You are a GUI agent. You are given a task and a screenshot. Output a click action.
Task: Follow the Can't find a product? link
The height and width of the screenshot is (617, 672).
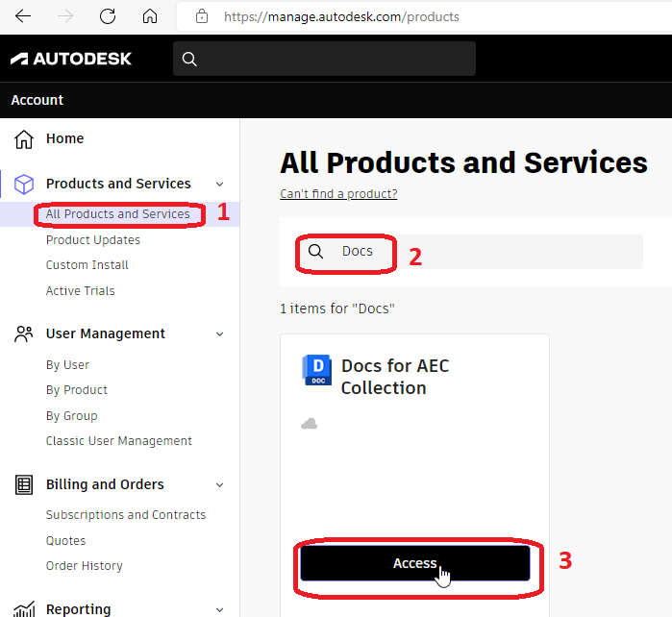click(338, 194)
